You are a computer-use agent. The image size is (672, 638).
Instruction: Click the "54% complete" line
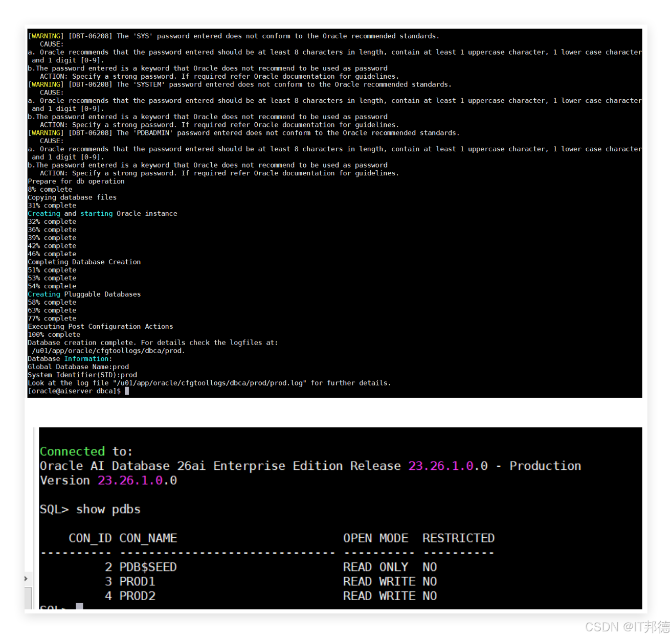click(52, 286)
